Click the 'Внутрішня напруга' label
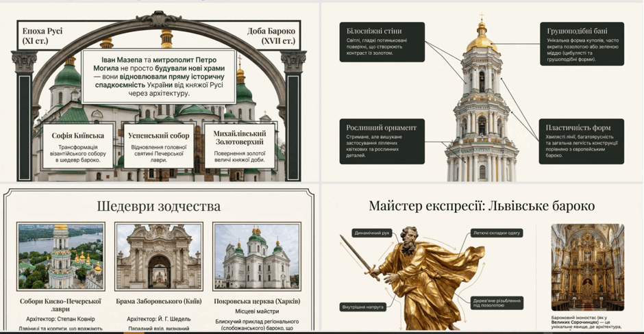This screenshot has height=334, width=644. 363,307
